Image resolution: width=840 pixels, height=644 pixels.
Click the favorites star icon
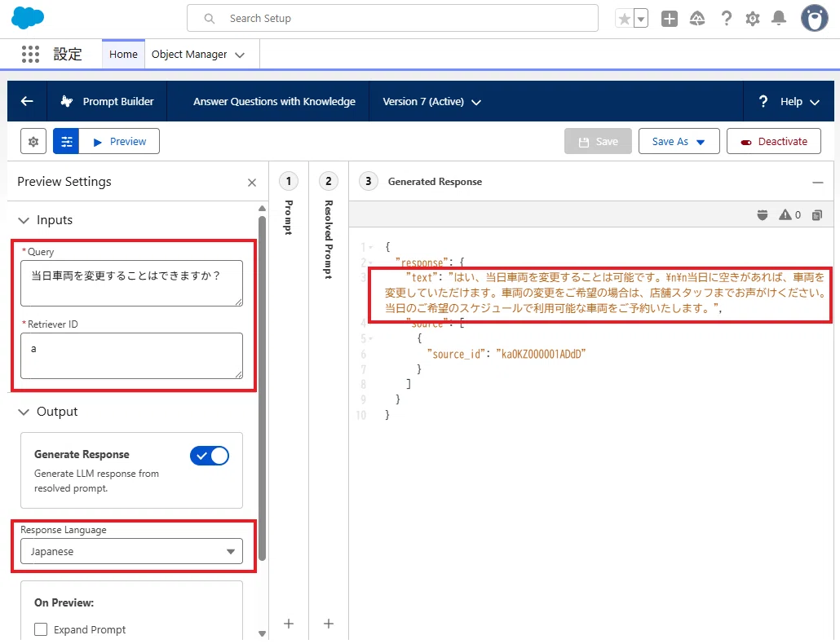pyautogui.click(x=624, y=20)
